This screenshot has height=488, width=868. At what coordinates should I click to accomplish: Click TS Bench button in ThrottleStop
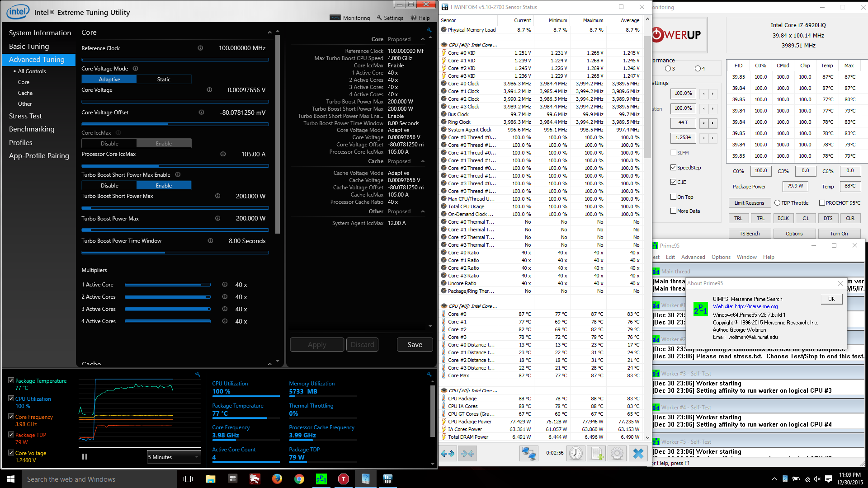pos(749,234)
